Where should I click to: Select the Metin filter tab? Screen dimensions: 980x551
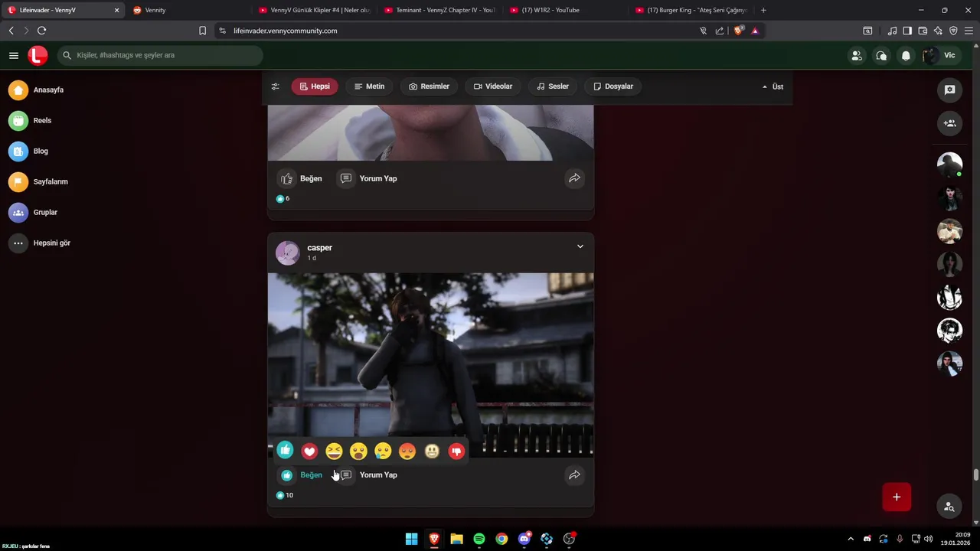click(x=369, y=86)
